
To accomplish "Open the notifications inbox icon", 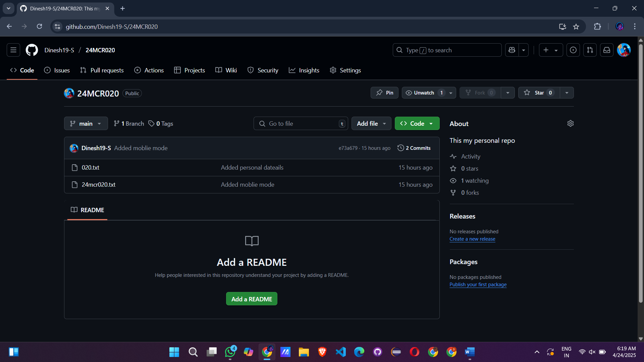I will pos(607,50).
